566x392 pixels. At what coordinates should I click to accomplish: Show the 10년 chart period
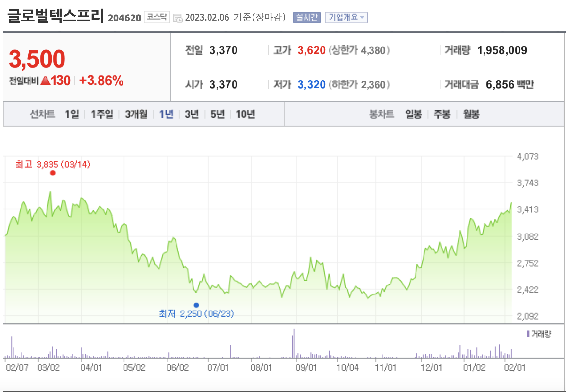(x=245, y=114)
